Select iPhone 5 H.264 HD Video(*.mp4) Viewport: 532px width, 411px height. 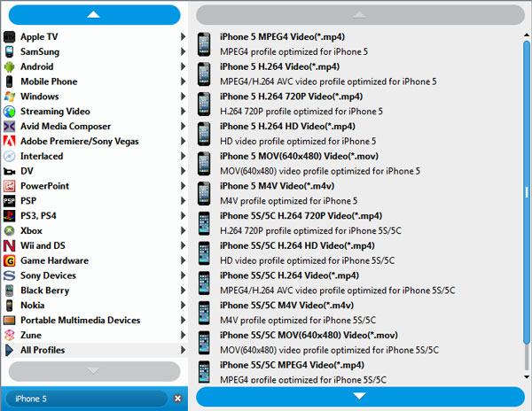[360, 134]
